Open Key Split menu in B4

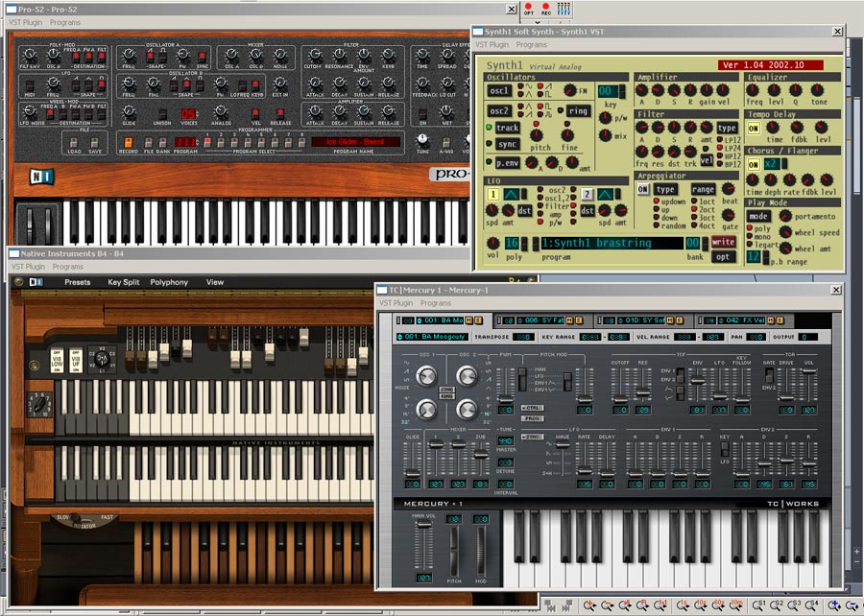coord(124,282)
